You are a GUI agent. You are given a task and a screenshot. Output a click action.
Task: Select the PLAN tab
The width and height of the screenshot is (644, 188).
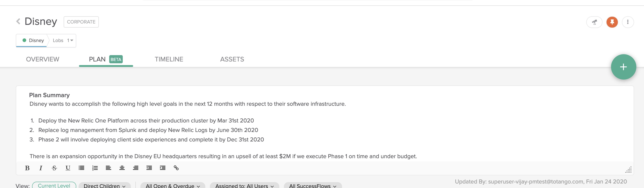[x=106, y=59]
